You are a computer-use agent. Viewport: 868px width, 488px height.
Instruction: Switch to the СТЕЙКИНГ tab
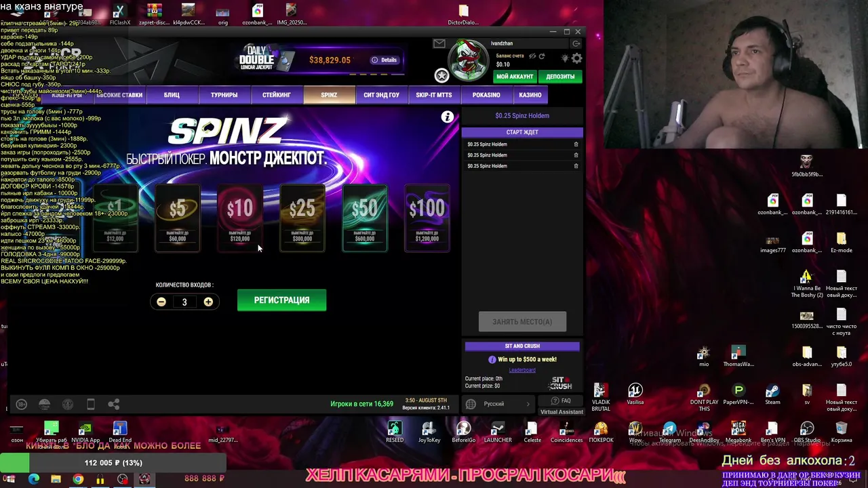277,95
